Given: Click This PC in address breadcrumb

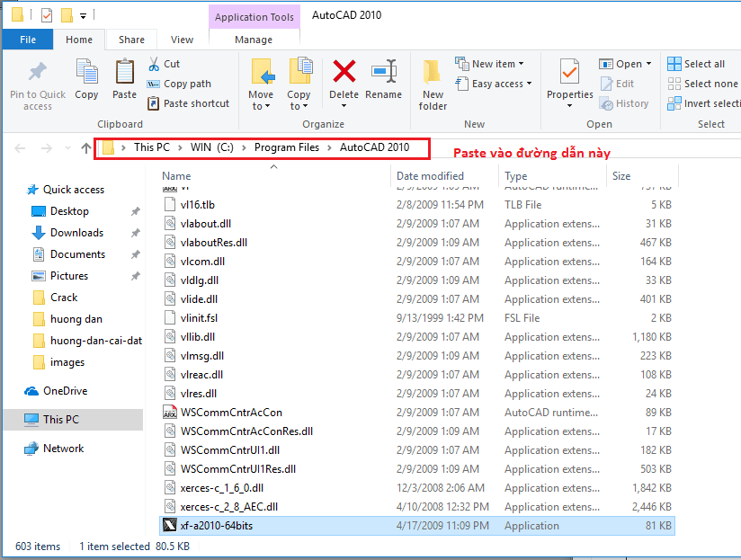Looking at the screenshot, I should click(152, 147).
